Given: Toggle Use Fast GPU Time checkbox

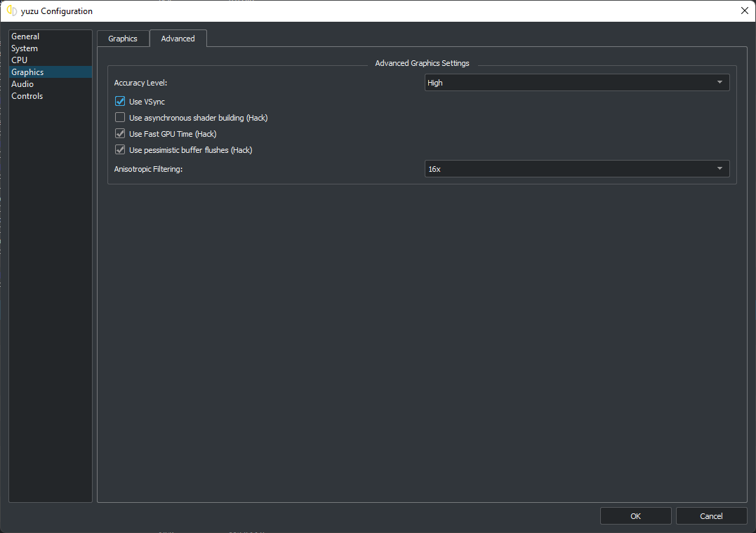Looking at the screenshot, I should [120, 134].
